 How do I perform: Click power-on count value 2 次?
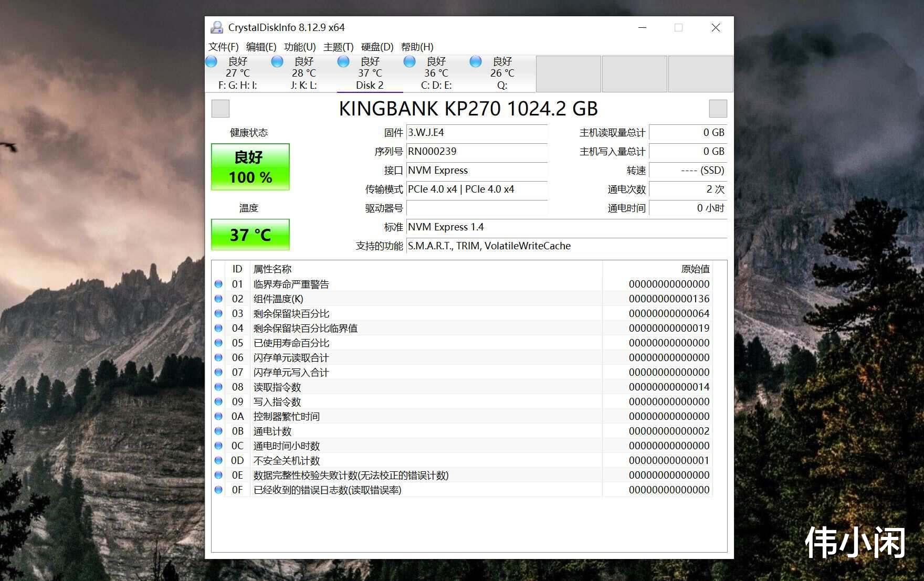pyautogui.click(x=688, y=189)
